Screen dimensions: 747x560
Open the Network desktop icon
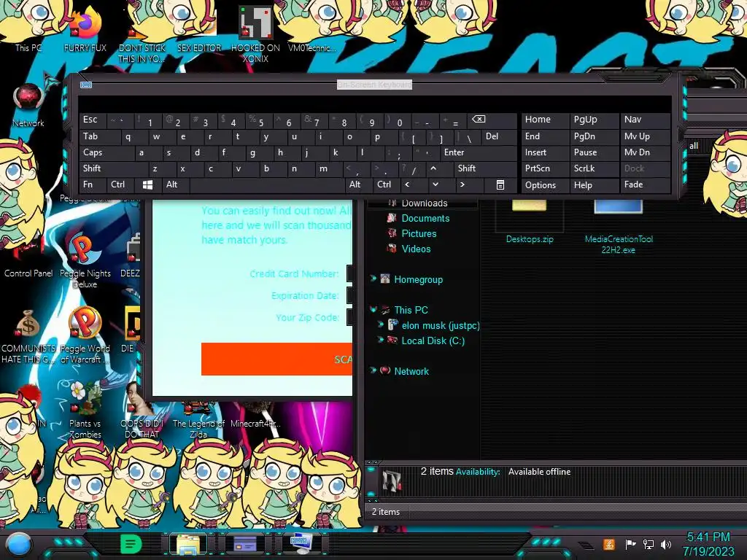coord(28,106)
